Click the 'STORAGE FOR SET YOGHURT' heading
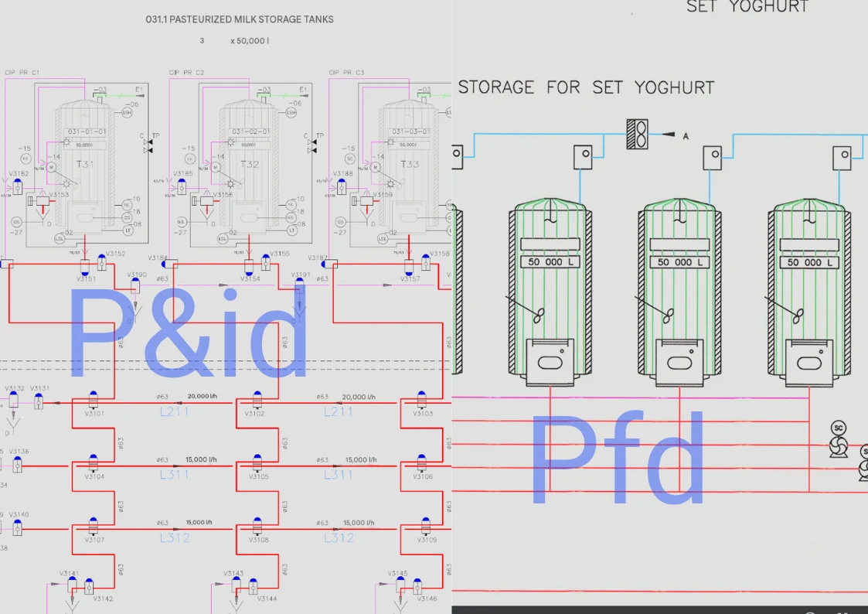This screenshot has width=868, height=614. (x=586, y=87)
